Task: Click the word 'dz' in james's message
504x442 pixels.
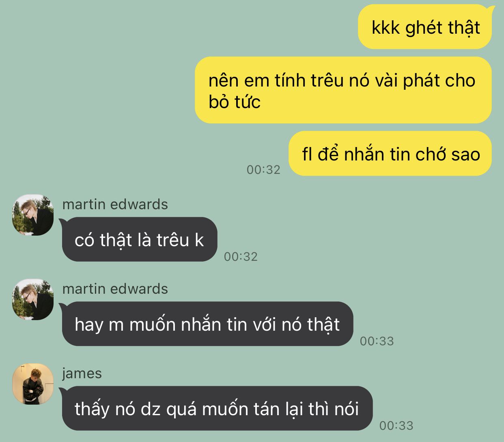Action: pyautogui.click(x=151, y=409)
